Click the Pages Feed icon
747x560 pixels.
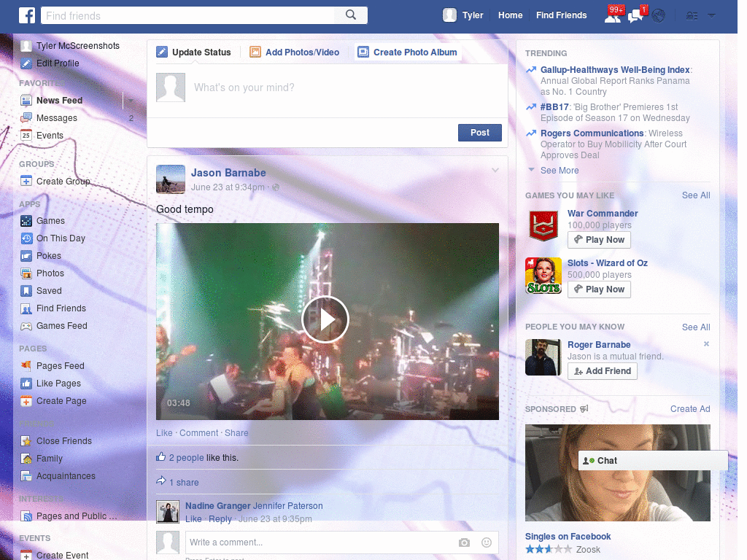click(x=26, y=366)
